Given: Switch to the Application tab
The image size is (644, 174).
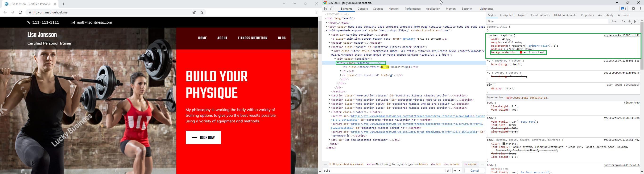Looking at the screenshot, I should coord(433,9).
